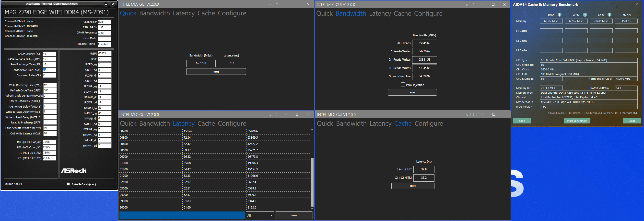Run the Quick bandwidth and latency test
644x221 pixels.
[216, 72]
